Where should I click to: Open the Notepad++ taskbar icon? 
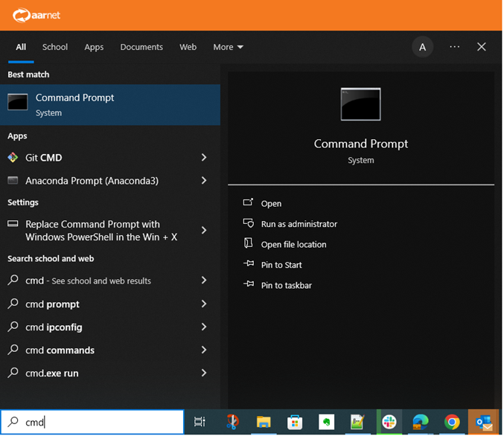[357, 422]
